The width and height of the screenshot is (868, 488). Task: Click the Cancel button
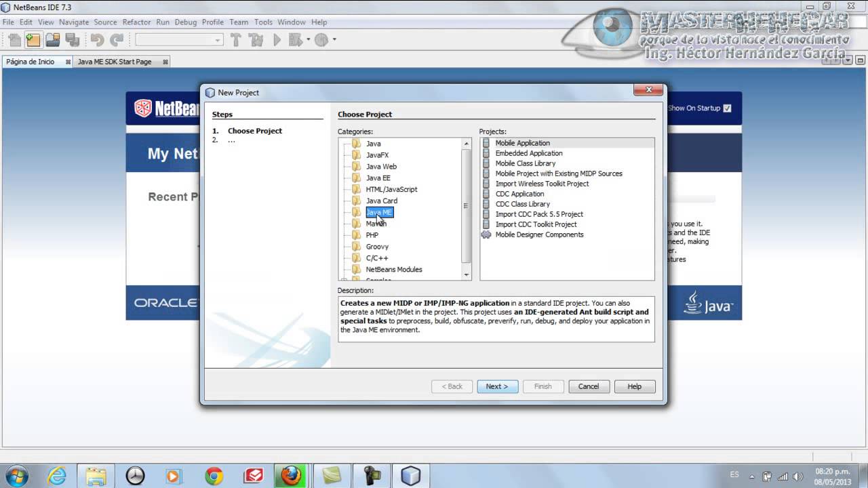tap(589, 386)
